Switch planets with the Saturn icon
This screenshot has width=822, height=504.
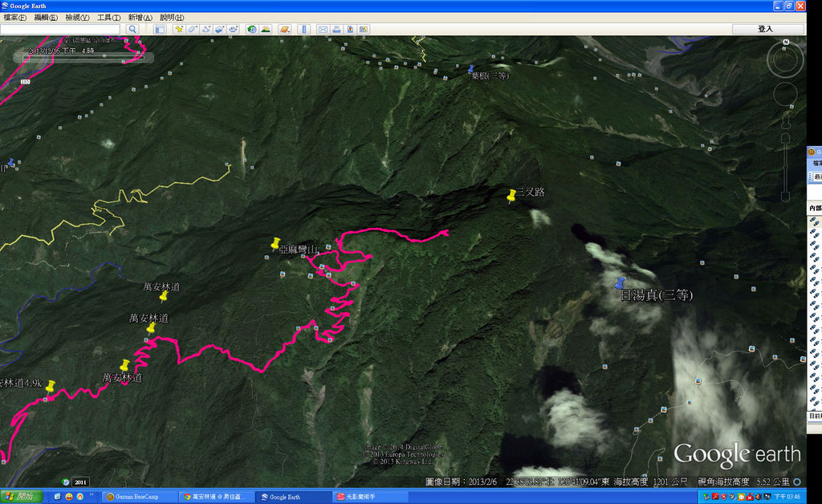[x=285, y=30]
